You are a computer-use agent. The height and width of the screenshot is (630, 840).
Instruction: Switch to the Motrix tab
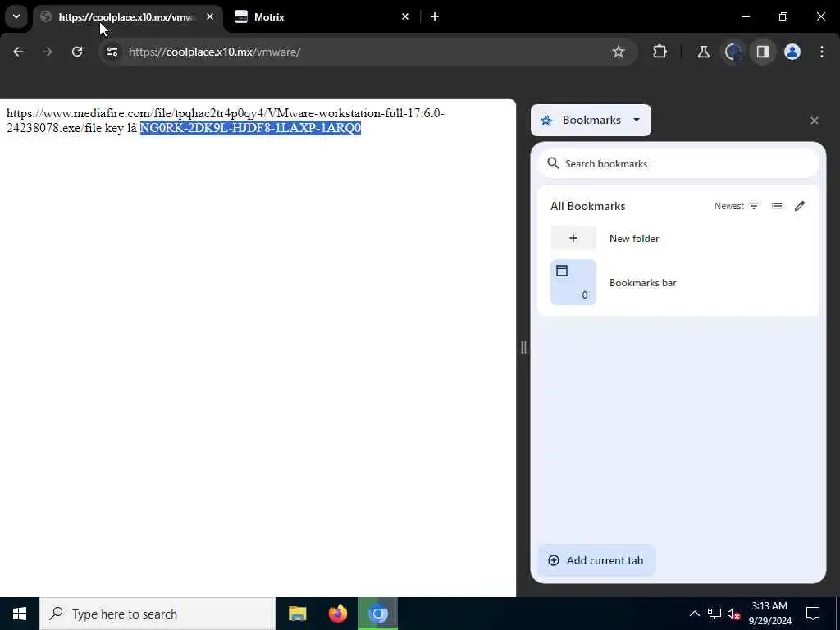321,17
